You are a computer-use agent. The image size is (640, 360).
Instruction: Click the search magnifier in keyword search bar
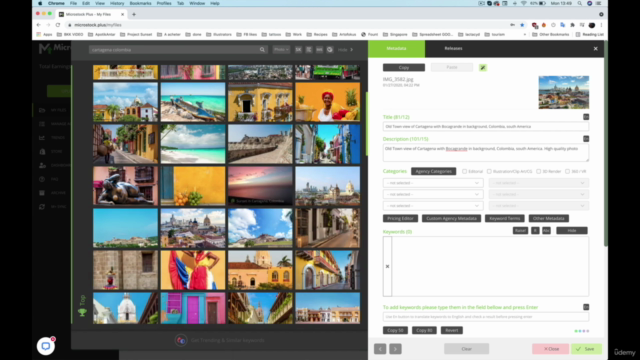262,50
